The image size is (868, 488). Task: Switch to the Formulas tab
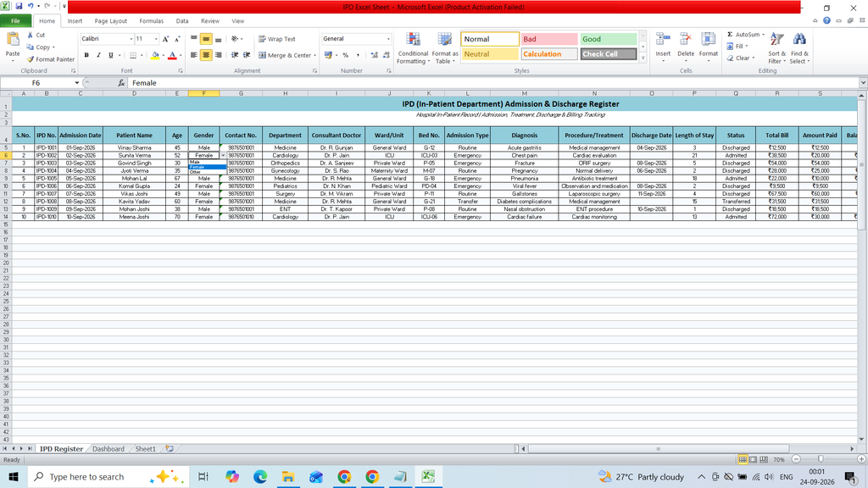tap(151, 21)
